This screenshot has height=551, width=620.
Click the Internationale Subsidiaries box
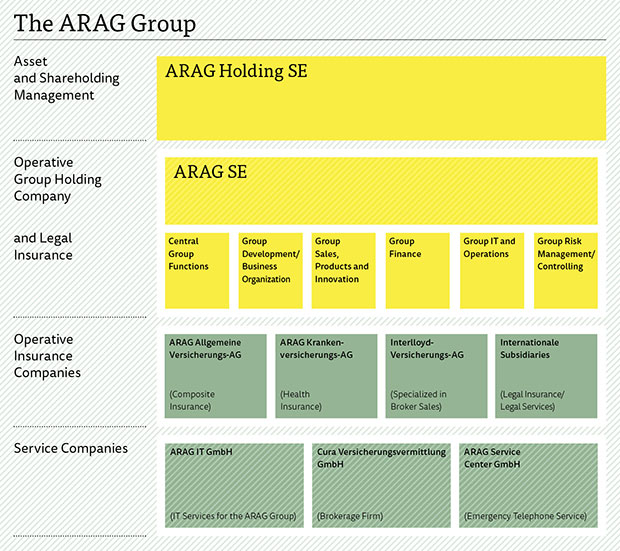point(546,376)
